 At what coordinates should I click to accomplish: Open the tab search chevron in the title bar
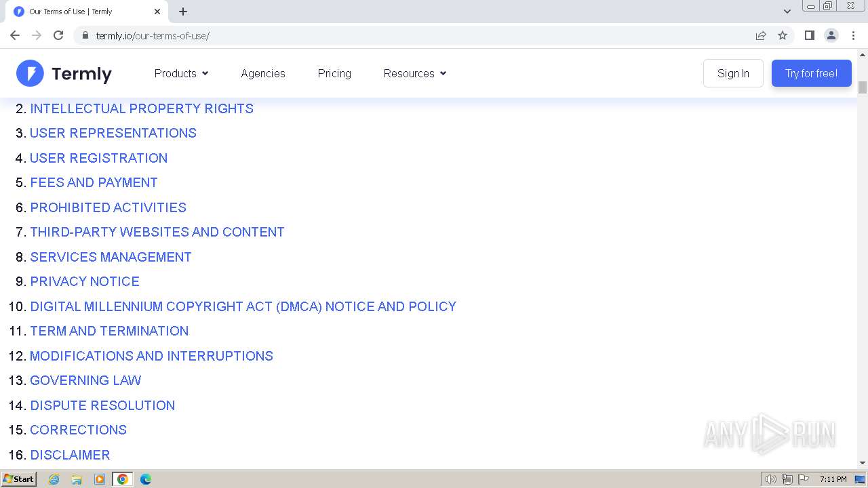click(787, 12)
